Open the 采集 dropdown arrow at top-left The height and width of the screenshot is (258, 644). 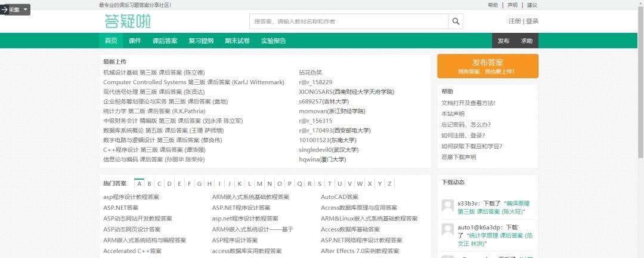[26, 10]
